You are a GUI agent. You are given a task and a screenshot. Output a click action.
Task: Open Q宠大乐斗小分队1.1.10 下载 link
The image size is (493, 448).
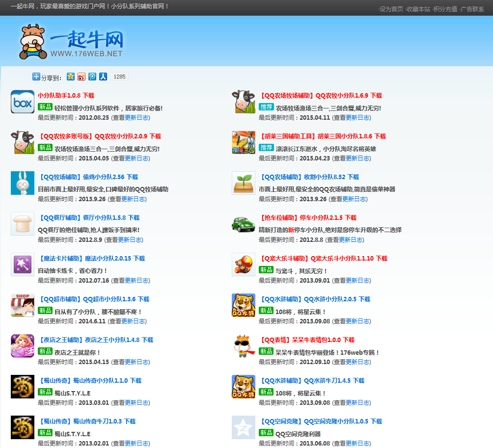[323, 259]
